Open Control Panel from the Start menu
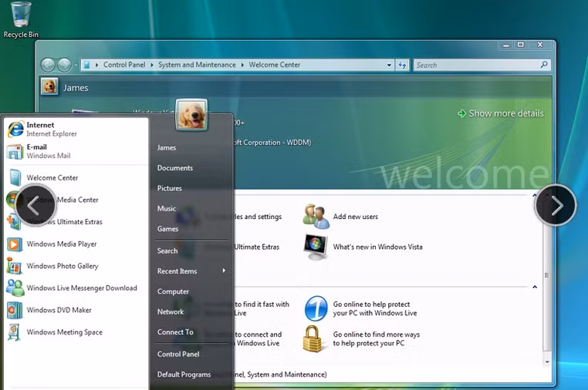588x390 pixels. tap(178, 354)
